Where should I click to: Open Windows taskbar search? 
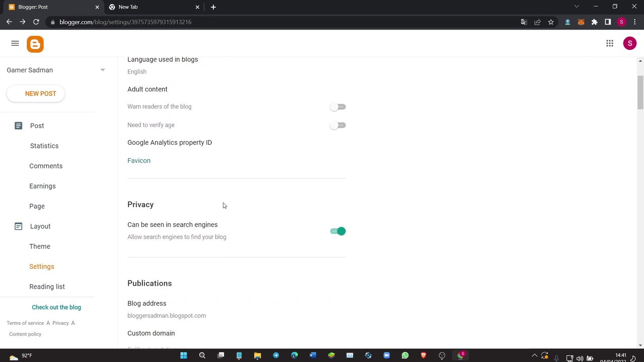coord(202,355)
